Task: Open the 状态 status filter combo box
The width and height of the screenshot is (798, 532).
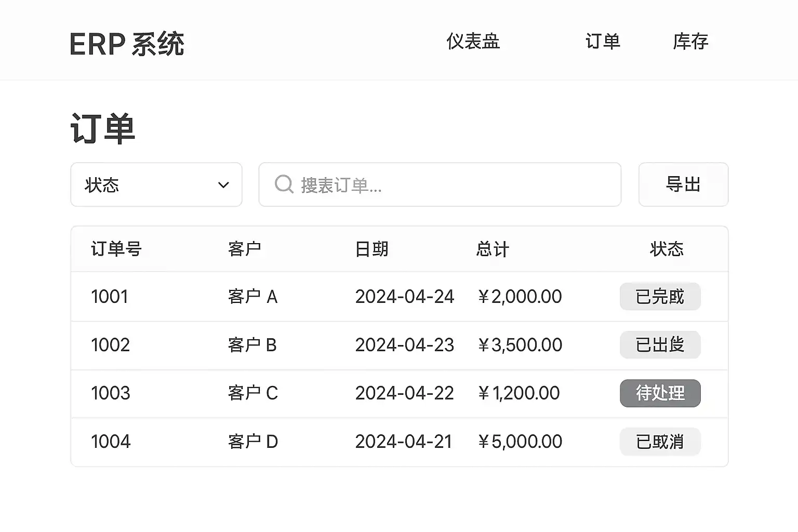Action: [156, 185]
